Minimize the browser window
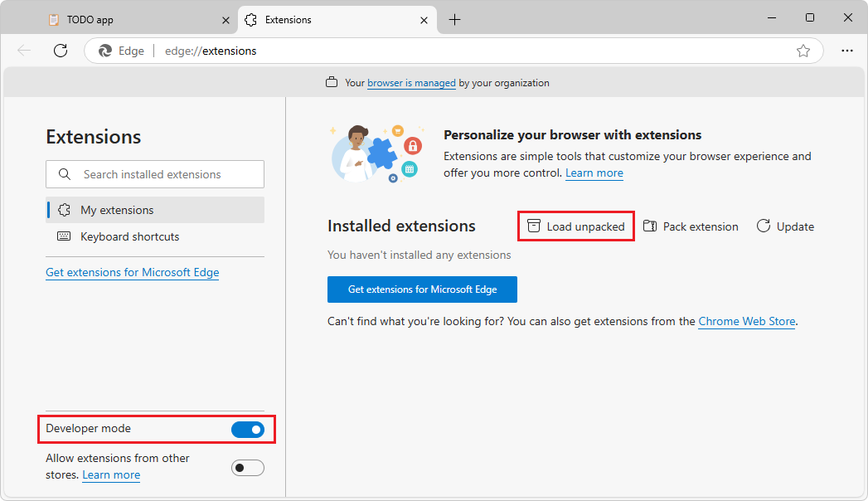The image size is (868, 501). point(772,18)
